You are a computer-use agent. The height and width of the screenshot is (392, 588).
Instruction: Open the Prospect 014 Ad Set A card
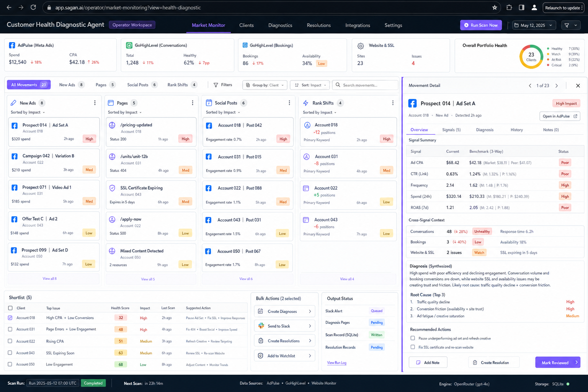coord(54,132)
